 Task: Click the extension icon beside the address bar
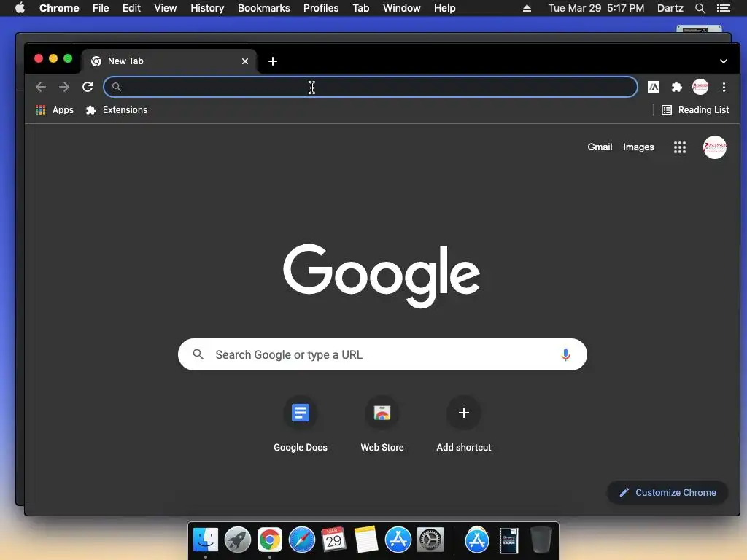click(x=654, y=87)
